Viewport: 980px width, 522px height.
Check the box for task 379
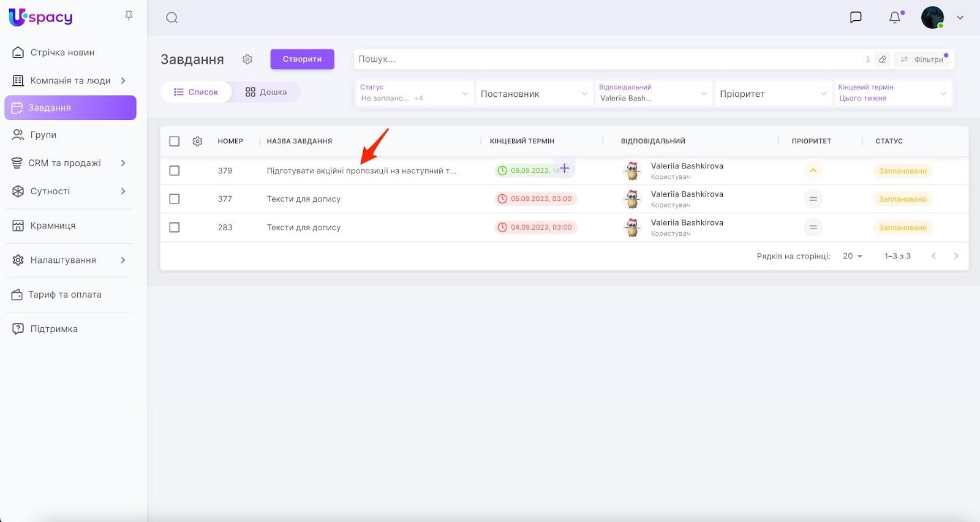(x=175, y=171)
